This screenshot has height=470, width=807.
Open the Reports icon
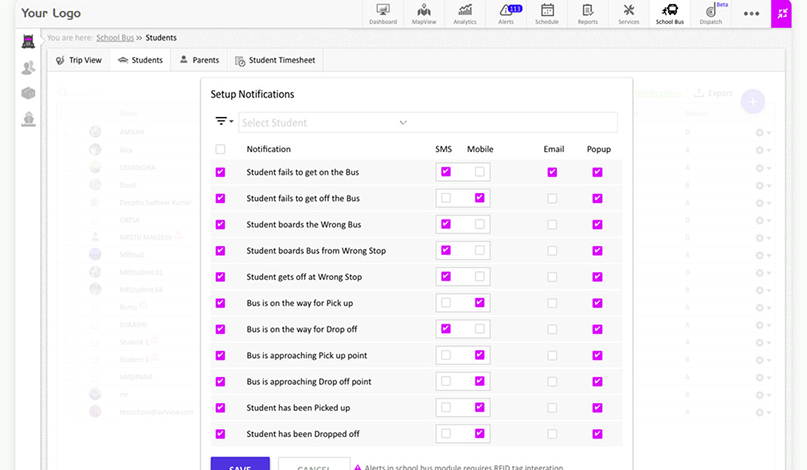pos(588,14)
